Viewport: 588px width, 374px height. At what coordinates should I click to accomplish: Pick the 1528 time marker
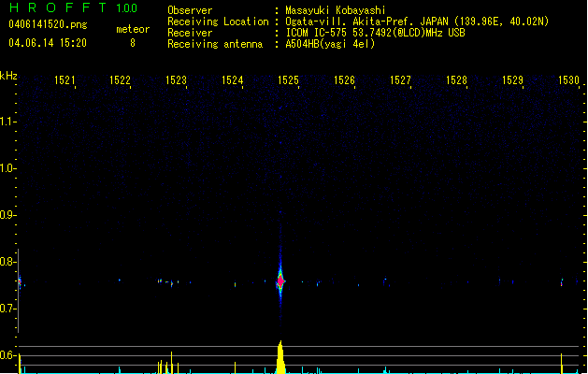point(456,81)
